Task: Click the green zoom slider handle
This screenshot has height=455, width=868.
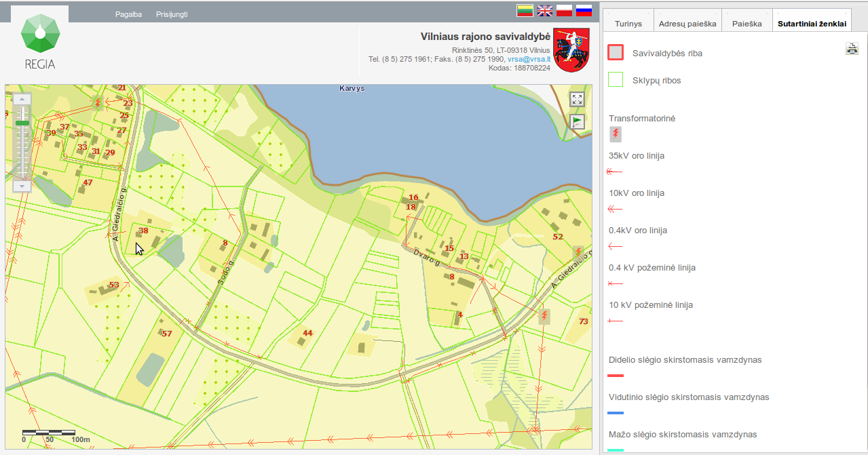Action: [x=22, y=123]
